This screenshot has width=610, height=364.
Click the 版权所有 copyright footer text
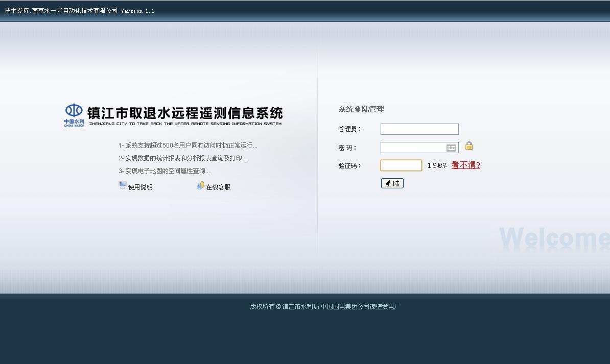(x=325, y=306)
